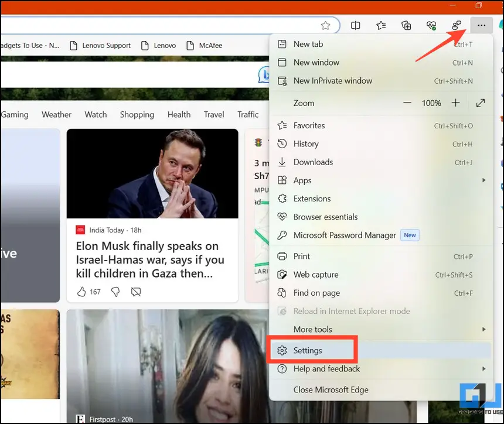
Task: Open Settings from the menu
Action: (381, 350)
